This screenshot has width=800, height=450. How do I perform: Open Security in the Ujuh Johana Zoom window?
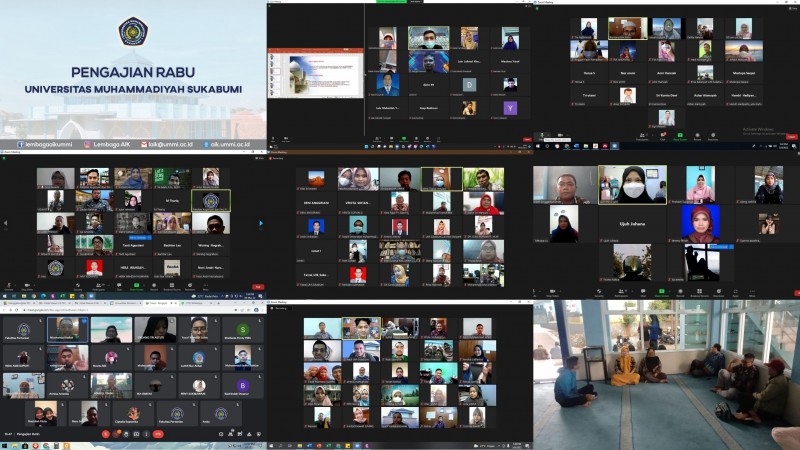[x=598, y=294]
